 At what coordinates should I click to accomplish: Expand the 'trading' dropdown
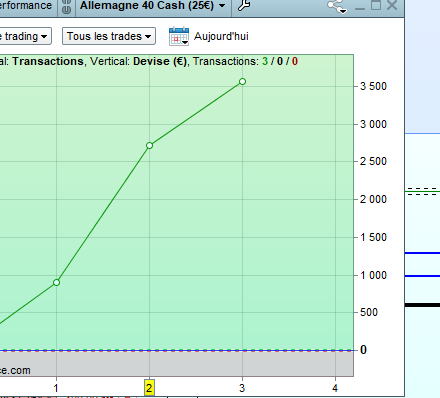[25, 36]
